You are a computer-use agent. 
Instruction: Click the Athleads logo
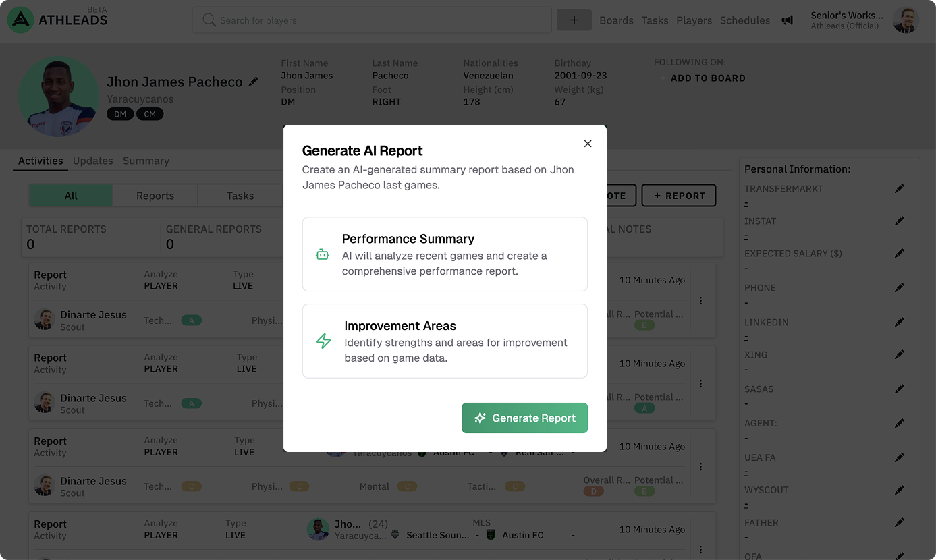point(19,20)
